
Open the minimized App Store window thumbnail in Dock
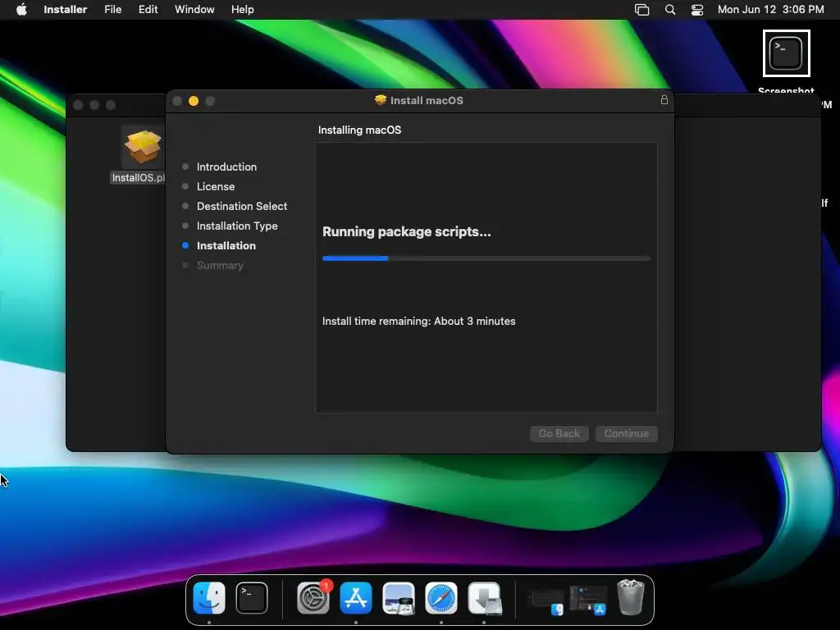(587, 600)
